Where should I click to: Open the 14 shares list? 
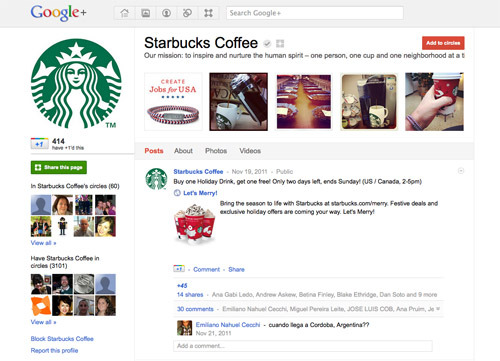coord(190,295)
